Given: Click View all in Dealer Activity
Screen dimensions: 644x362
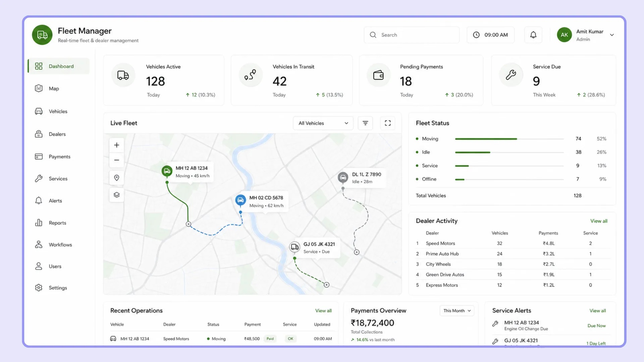Looking at the screenshot, I should (599, 221).
